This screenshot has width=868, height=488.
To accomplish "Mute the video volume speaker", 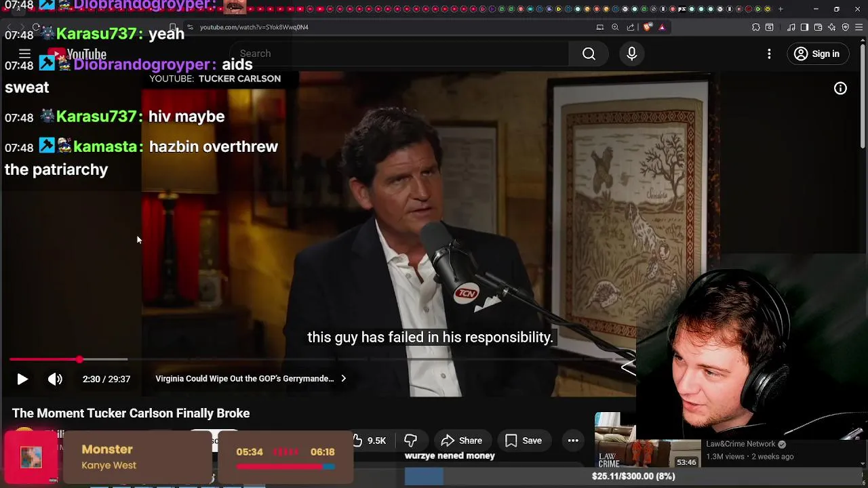I will pos(55,379).
